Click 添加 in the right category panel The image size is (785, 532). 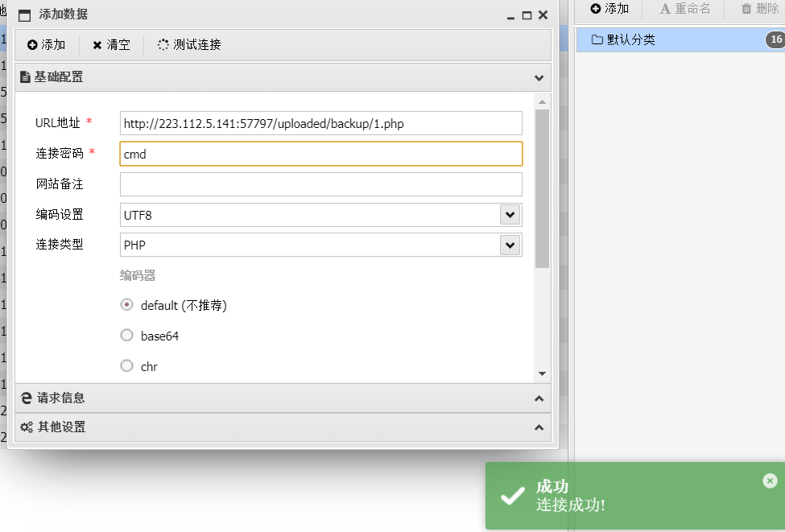coord(609,9)
